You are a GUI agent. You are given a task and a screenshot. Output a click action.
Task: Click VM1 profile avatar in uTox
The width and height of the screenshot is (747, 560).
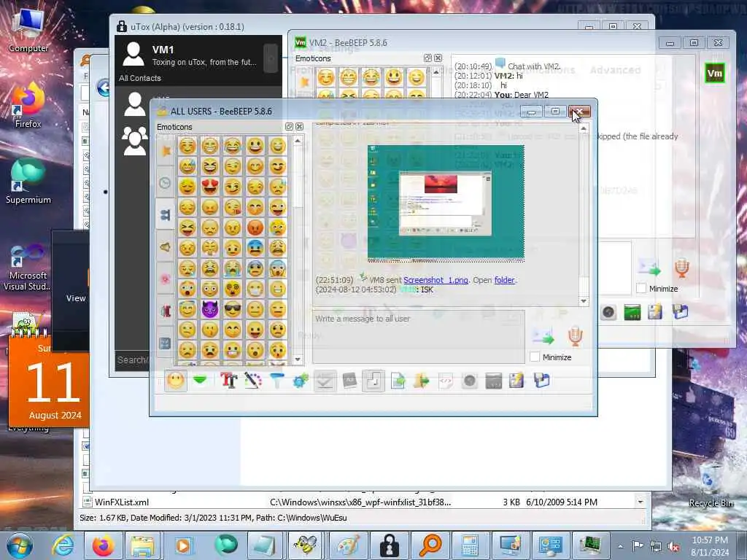pyautogui.click(x=134, y=54)
